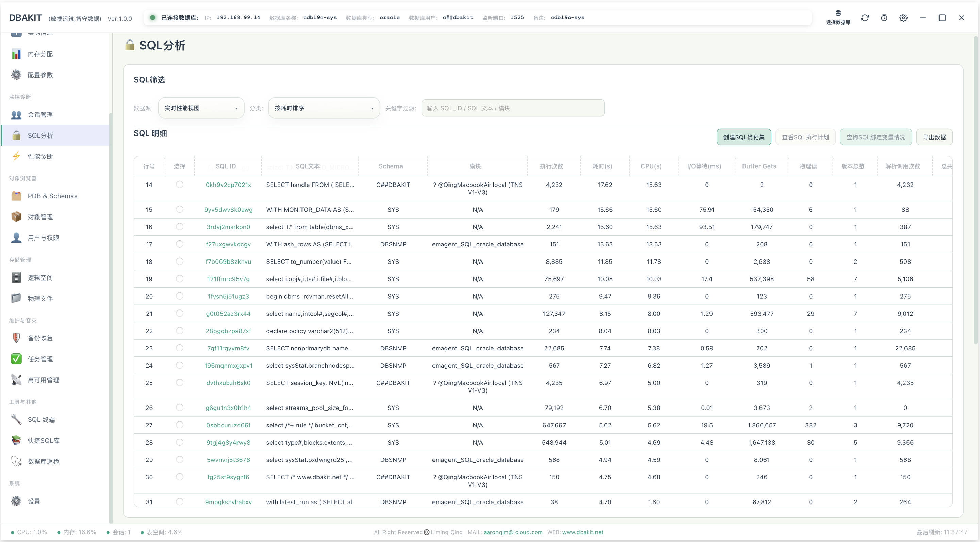Image resolution: width=980 pixels, height=542 pixels.
Task: Open the 物理文件 icon
Action: click(16, 298)
